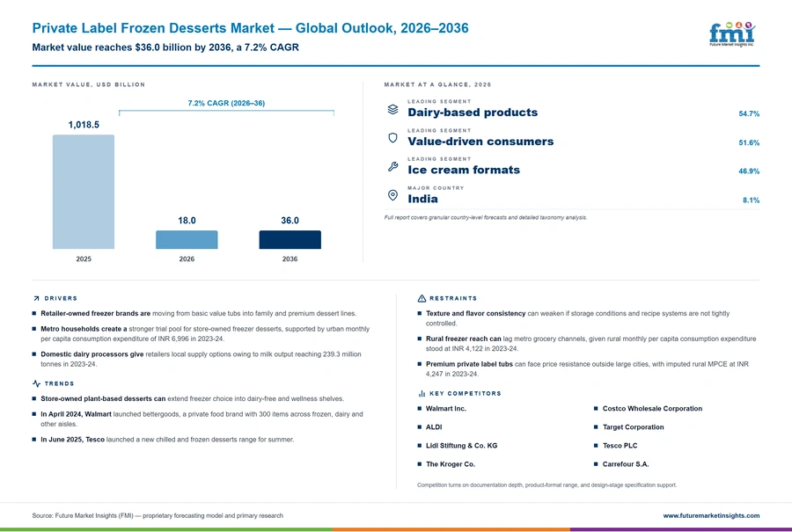The image size is (792, 532).
Task: Click the Market Value, USD Billion heading
Action: [88, 84]
